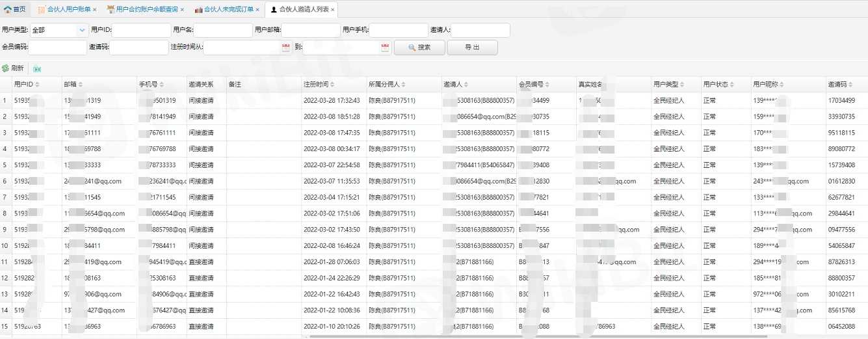This screenshot has height=339, width=868.
Task: Close the 合伙人邀请人列表 tab
Action: [x=333, y=10]
